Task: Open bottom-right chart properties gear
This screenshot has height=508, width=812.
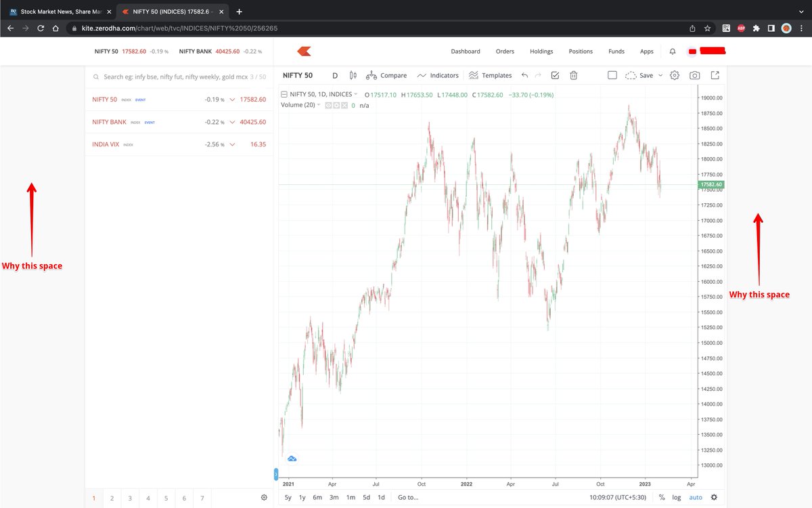Action: (713, 497)
